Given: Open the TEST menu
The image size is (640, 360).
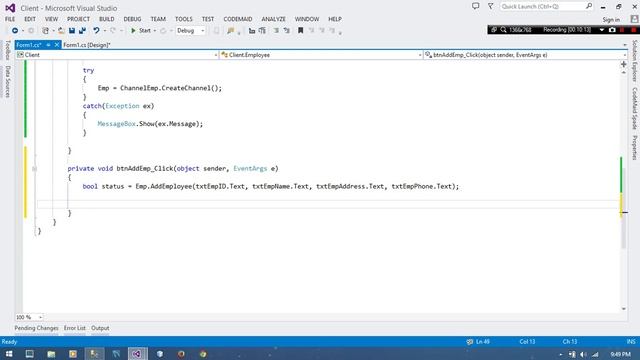Looking at the screenshot, I should [208, 19].
